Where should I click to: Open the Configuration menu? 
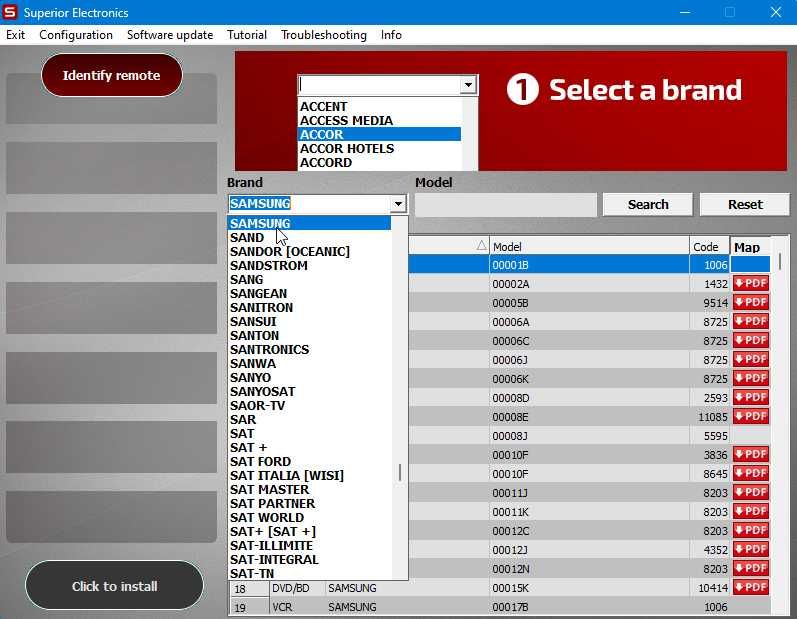pyautogui.click(x=76, y=35)
